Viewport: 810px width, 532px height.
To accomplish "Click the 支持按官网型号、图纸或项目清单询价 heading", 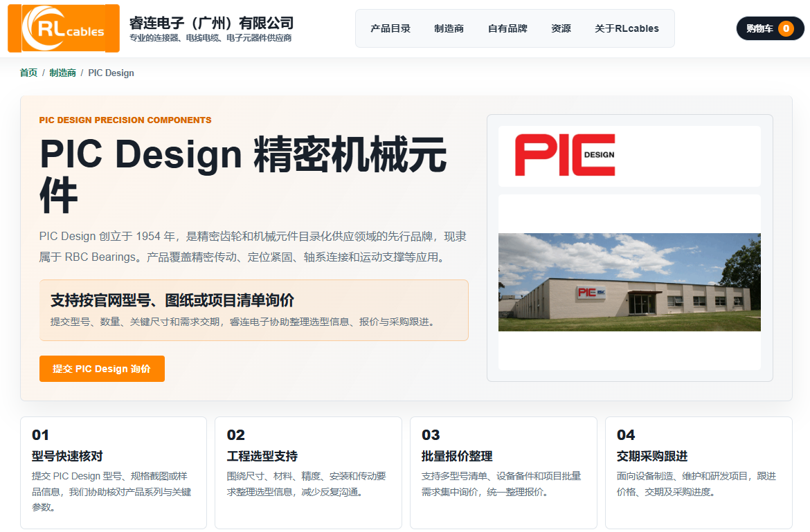I will 172,300.
